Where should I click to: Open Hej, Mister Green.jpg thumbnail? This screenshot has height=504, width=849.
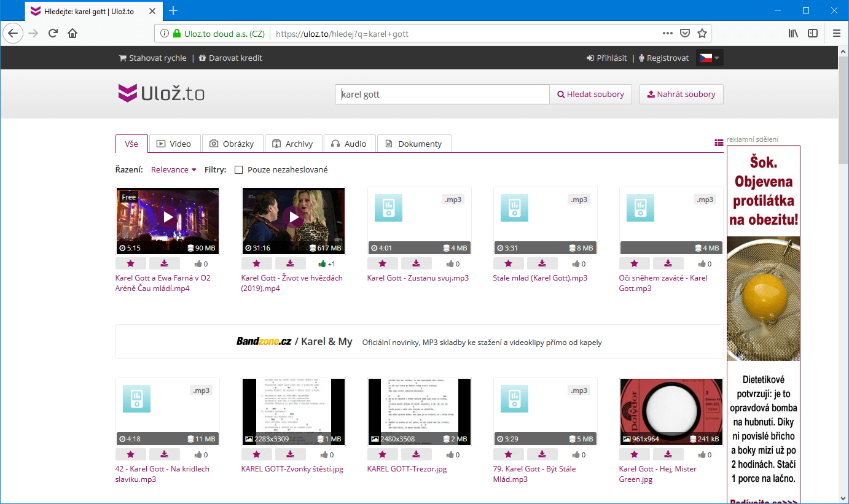[x=671, y=411]
